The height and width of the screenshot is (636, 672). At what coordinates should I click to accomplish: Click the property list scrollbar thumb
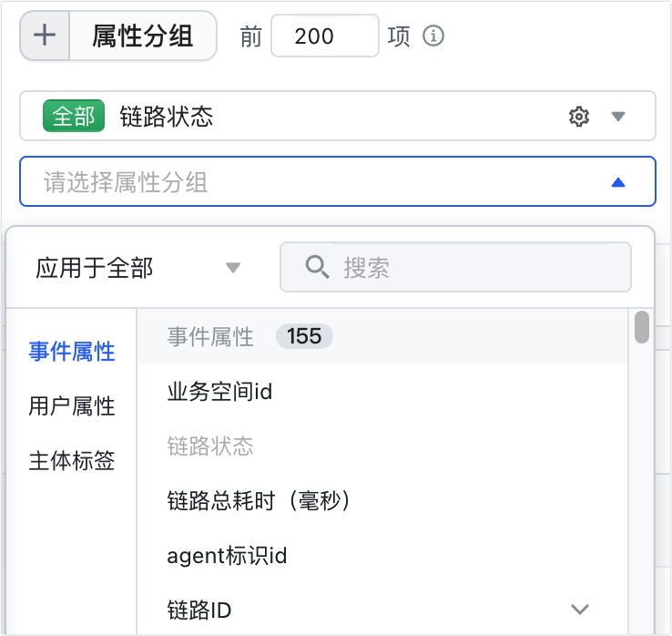642,327
